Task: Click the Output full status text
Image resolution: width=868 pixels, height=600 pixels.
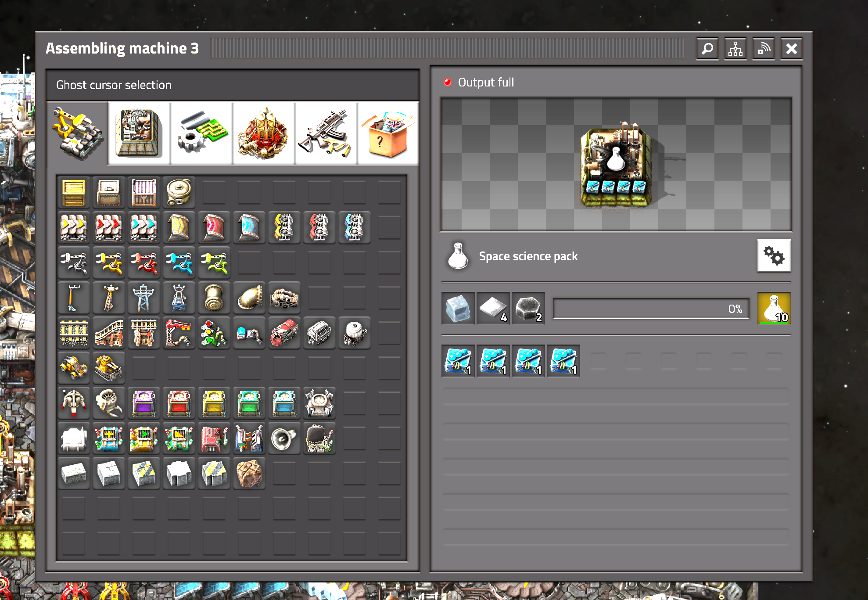Action: click(486, 82)
